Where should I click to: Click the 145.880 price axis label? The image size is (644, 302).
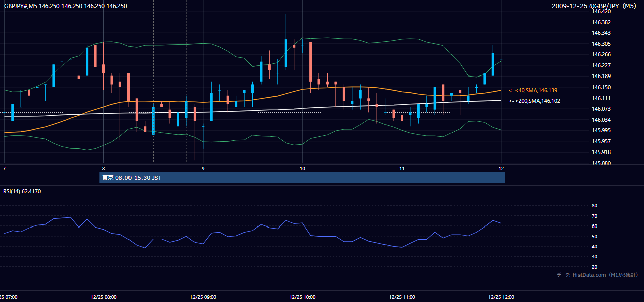pos(601,163)
